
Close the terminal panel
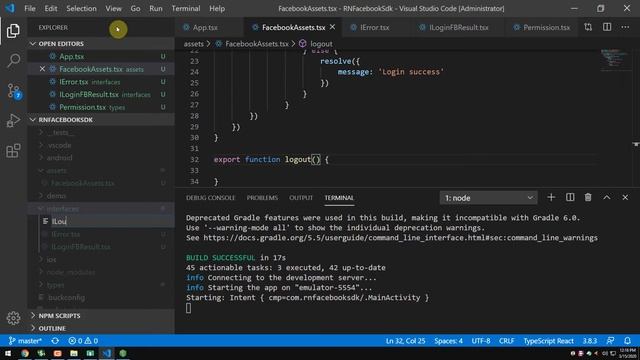(625, 198)
